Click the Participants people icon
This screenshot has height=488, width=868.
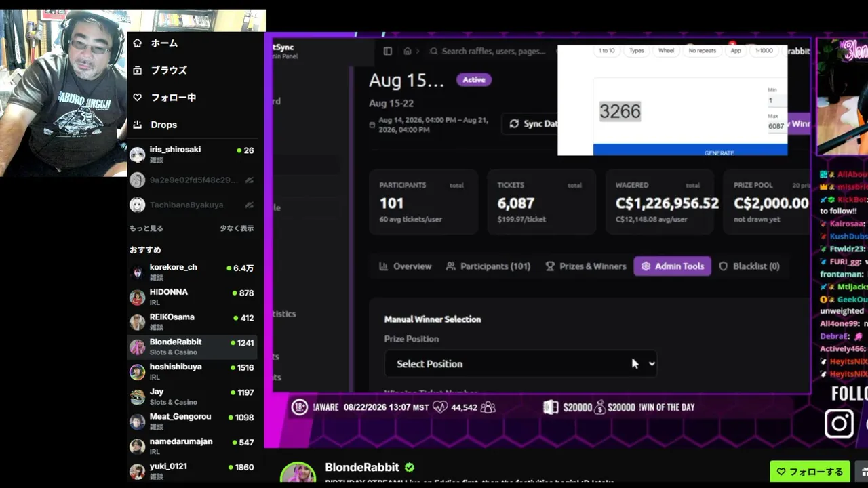click(x=451, y=266)
